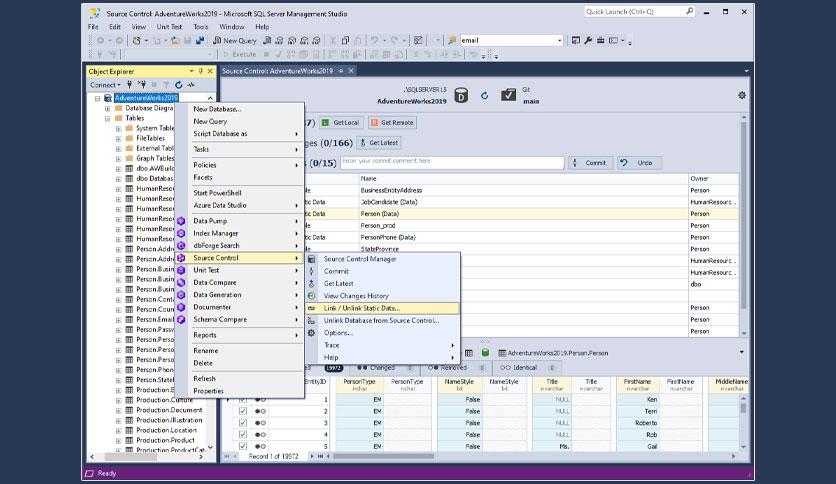Click the Source Control Manager submenu icon

311,259
